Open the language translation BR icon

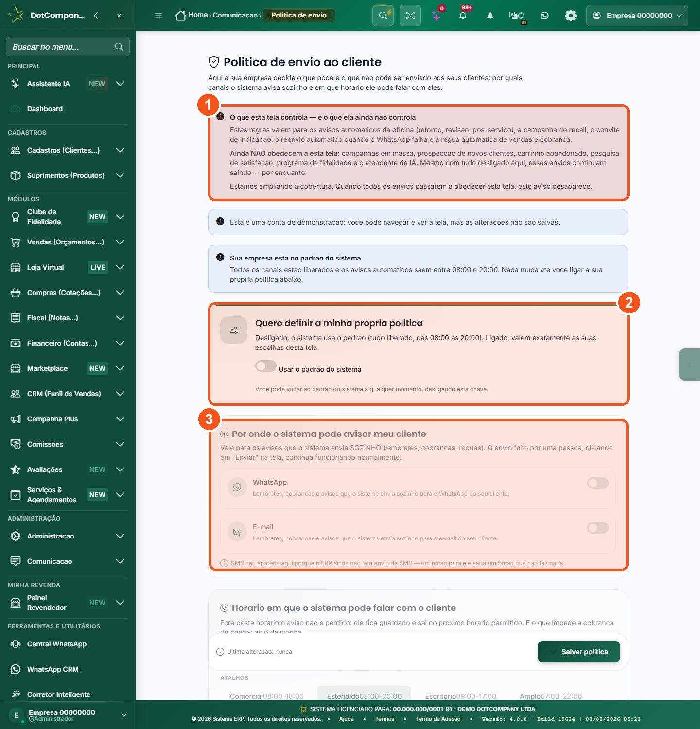tap(517, 16)
